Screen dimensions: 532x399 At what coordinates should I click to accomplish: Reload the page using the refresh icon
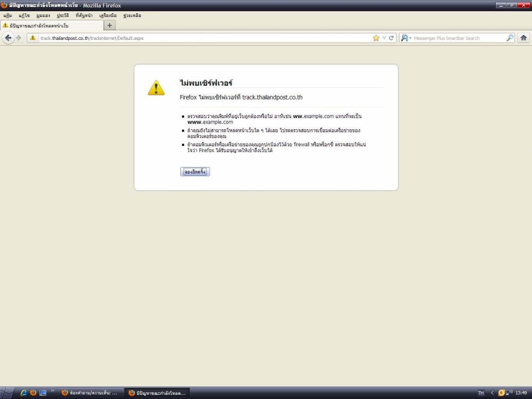pos(391,38)
